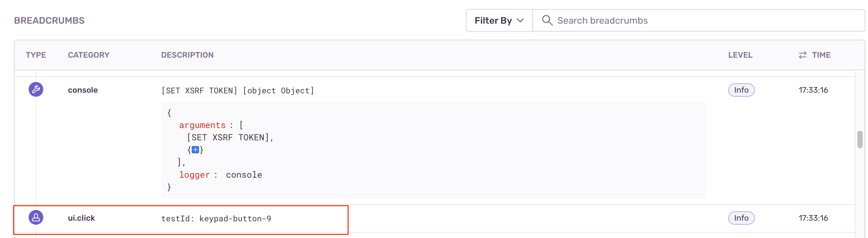Click the breadcrumbs list scrollbar thumb
868x238 pixels.
(x=860, y=139)
